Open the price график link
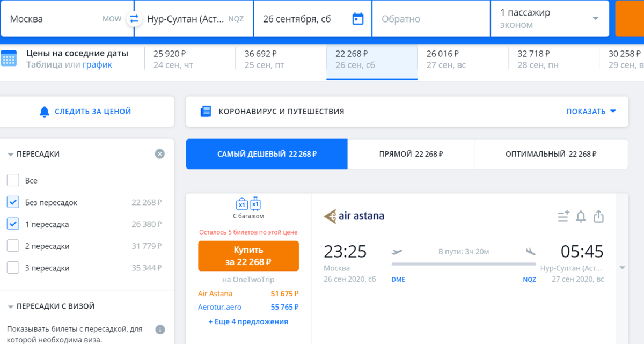The height and width of the screenshot is (344, 644). point(97,65)
